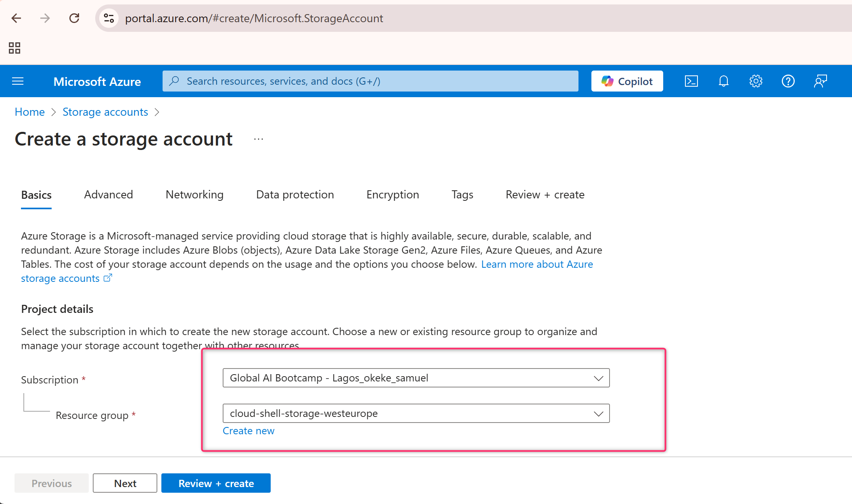Open the Subscription dropdown
The width and height of the screenshot is (852, 504).
(x=416, y=378)
